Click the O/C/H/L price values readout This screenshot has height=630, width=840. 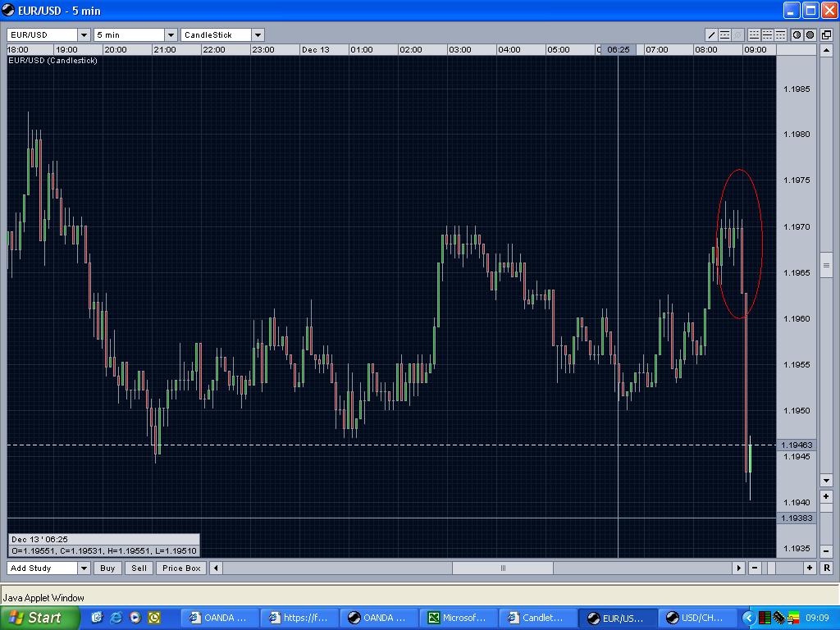pyautogui.click(x=104, y=550)
